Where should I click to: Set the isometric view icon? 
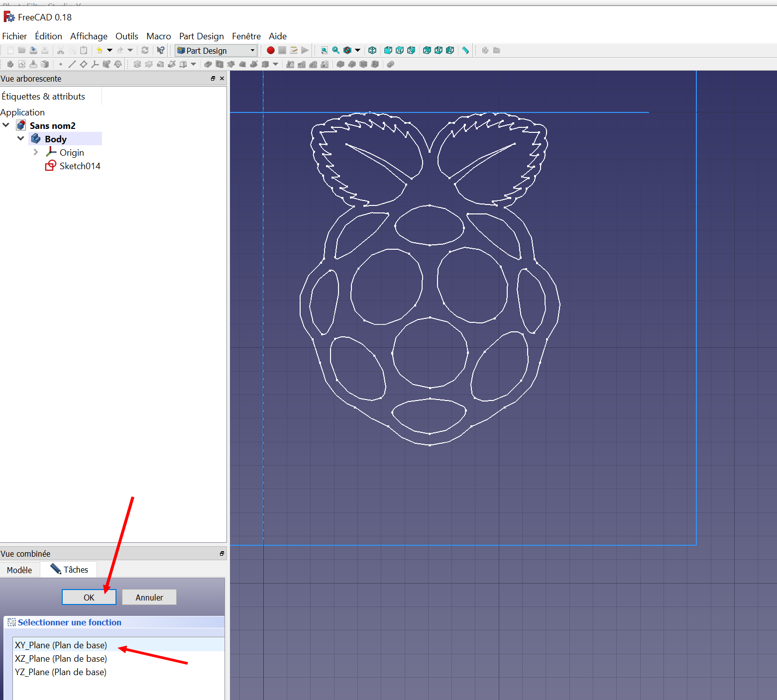(x=372, y=50)
